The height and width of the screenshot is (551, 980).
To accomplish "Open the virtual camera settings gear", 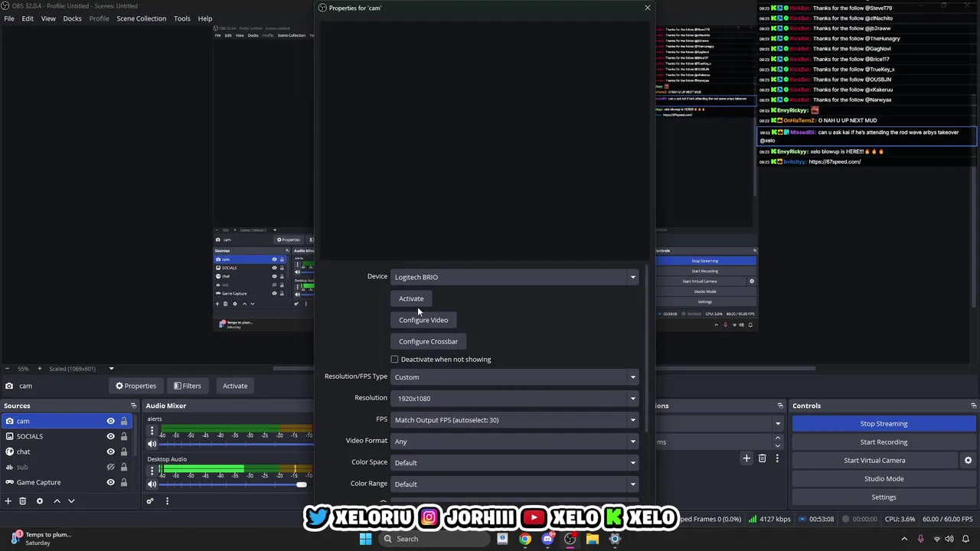I will click(x=968, y=460).
